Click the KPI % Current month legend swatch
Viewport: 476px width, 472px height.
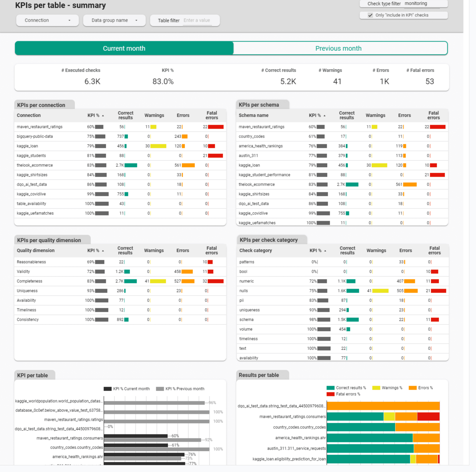click(x=107, y=389)
